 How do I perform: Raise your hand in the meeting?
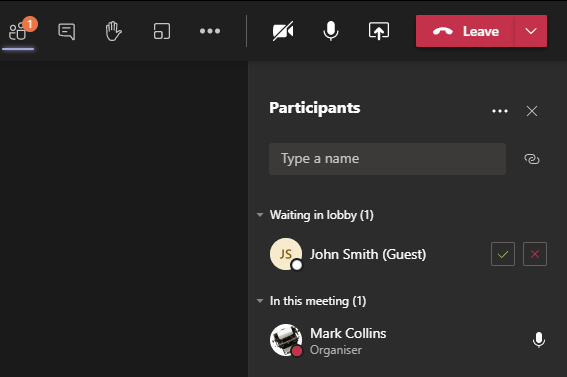click(x=114, y=31)
